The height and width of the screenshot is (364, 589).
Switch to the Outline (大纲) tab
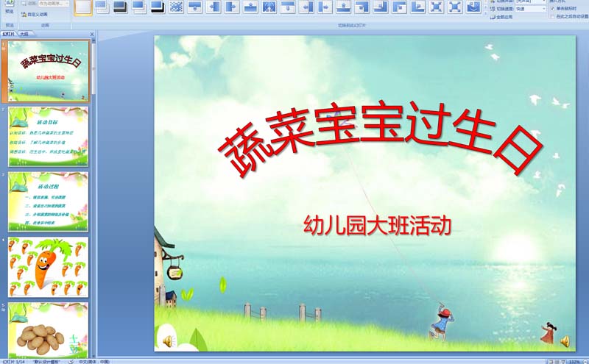pos(24,34)
